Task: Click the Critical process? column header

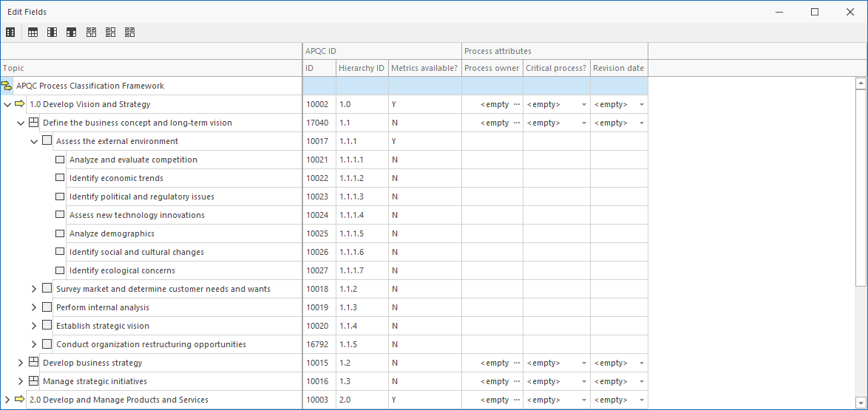Action: 556,68
